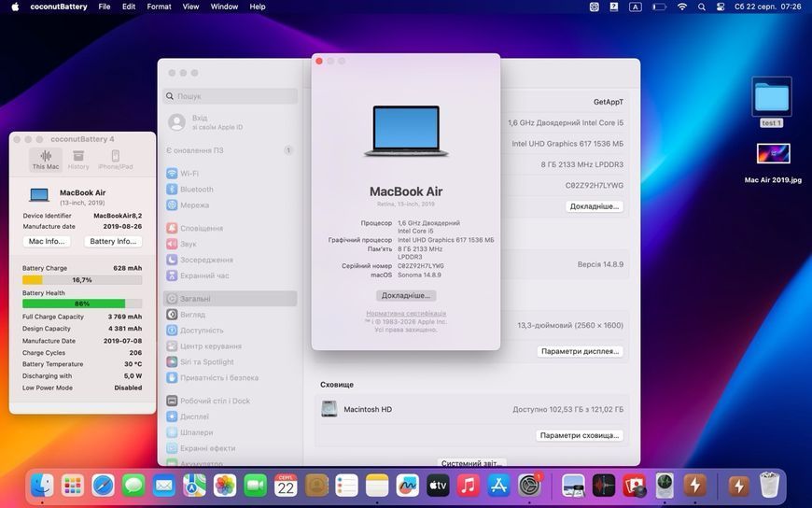812x508 pixels.
Task: Open Voice Memos from the Dock
Action: tap(604, 486)
